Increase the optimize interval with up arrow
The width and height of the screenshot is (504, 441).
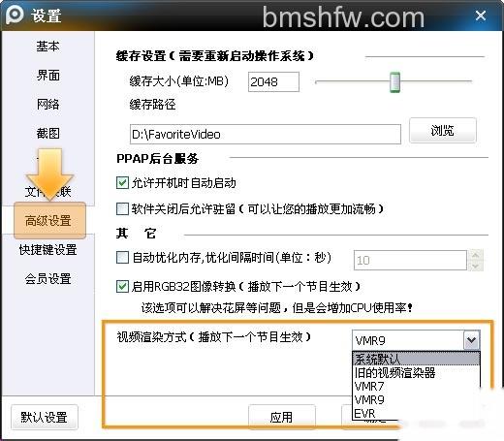click(475, 255)
